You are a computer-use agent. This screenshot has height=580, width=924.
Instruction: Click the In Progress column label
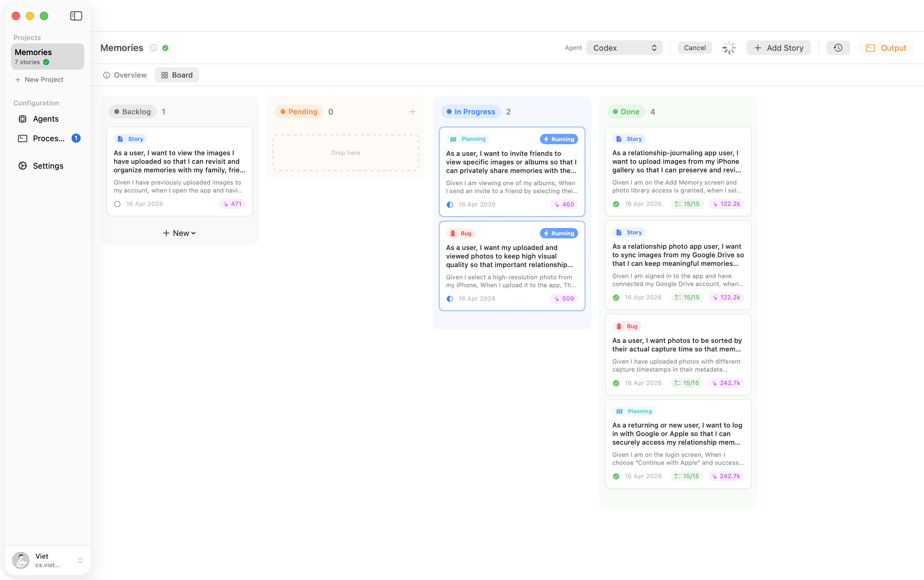[x=471, y=112]
